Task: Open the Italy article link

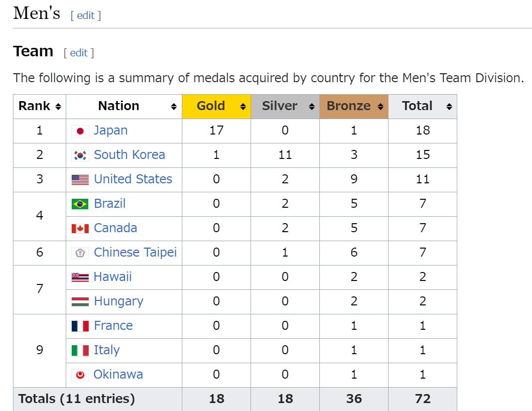Action: (x=107, y=350)
